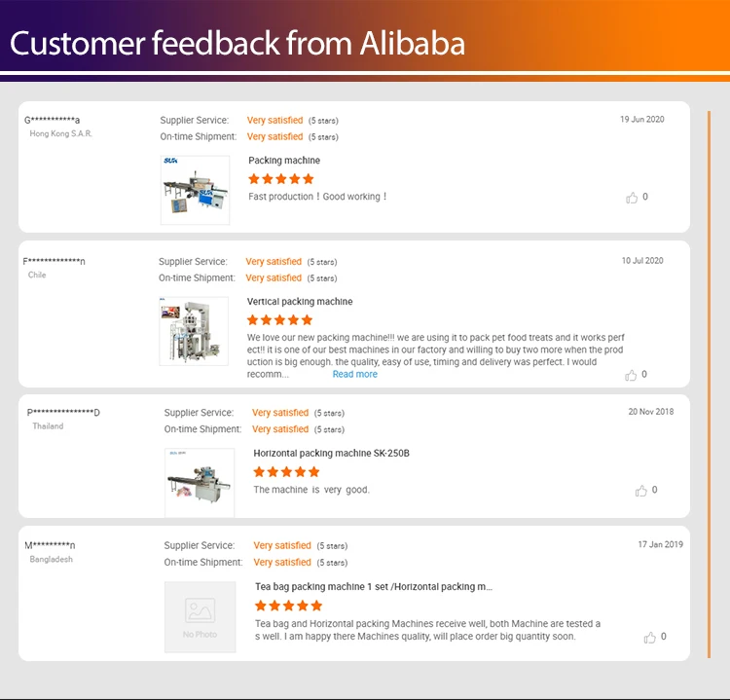Open Horizontal packing machine SK-250B title
The image size is (730, 700).
pos(331,454)
